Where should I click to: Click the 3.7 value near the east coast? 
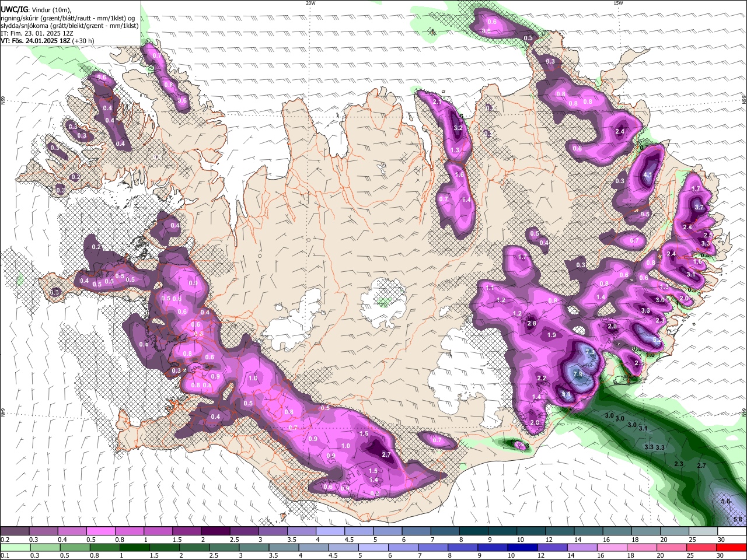(x=700, y=207)
